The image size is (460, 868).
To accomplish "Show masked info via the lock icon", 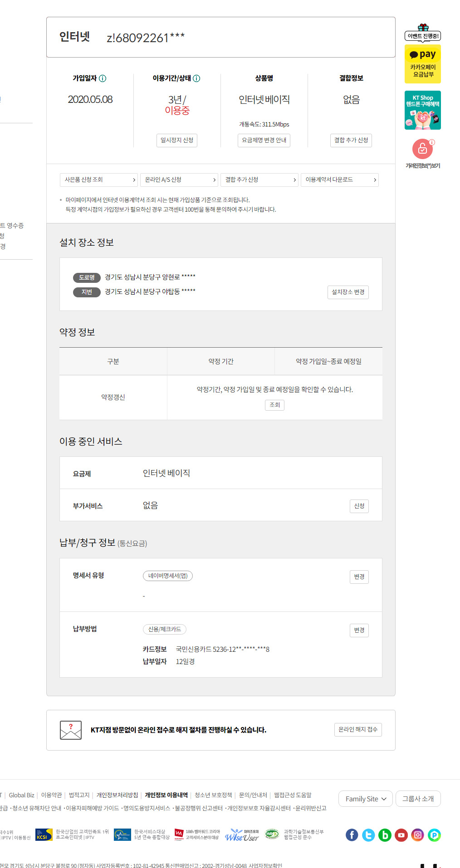I will [x=422, y=149].
